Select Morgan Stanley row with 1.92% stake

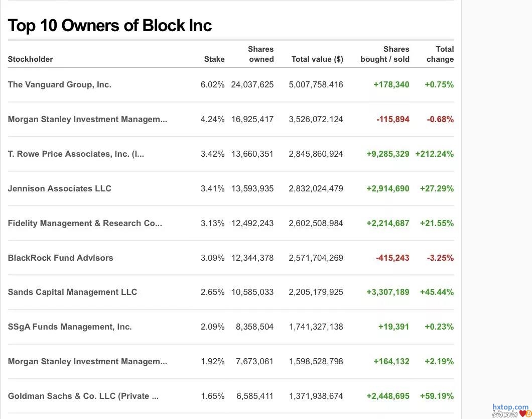click(x=87, y=361)
